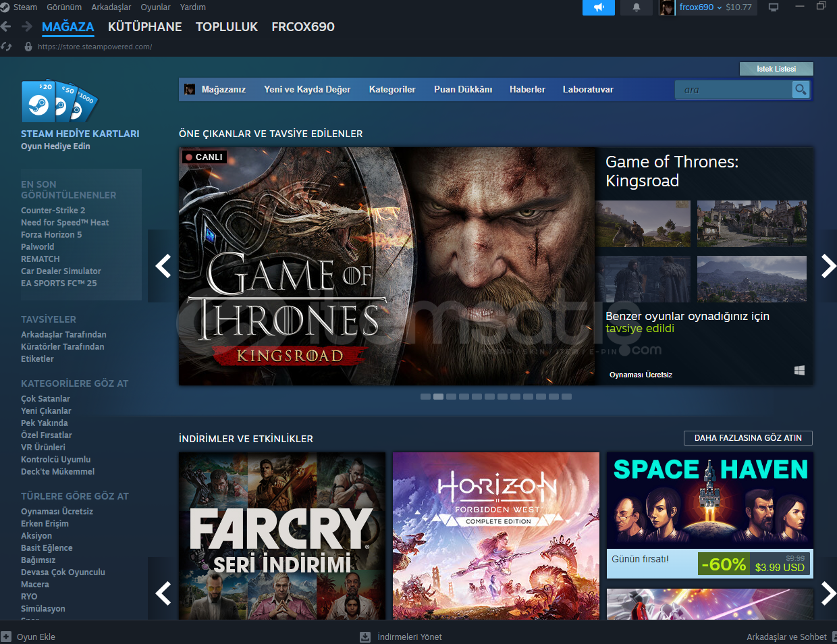This screenshot has width=837, height=644.
Task: Reload the store page
Action: pyautogui.click(x=7, y=47)
